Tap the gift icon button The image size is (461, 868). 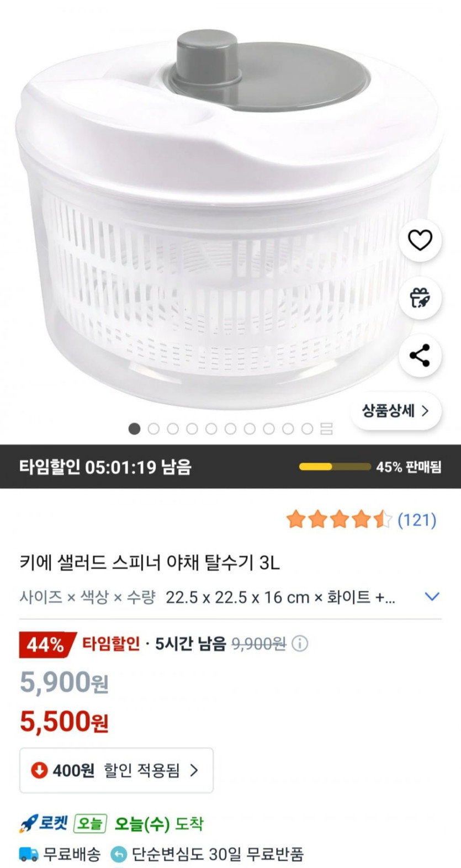click(x=420, y=298)
